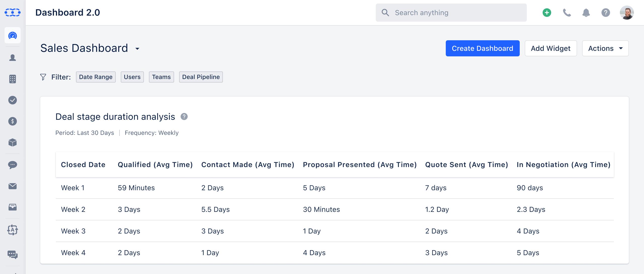Image resolution: width=644 pixels, height=274 pixels.
Task: Open the Dashboard gauge sidebar icon
Action: point(13,35)
